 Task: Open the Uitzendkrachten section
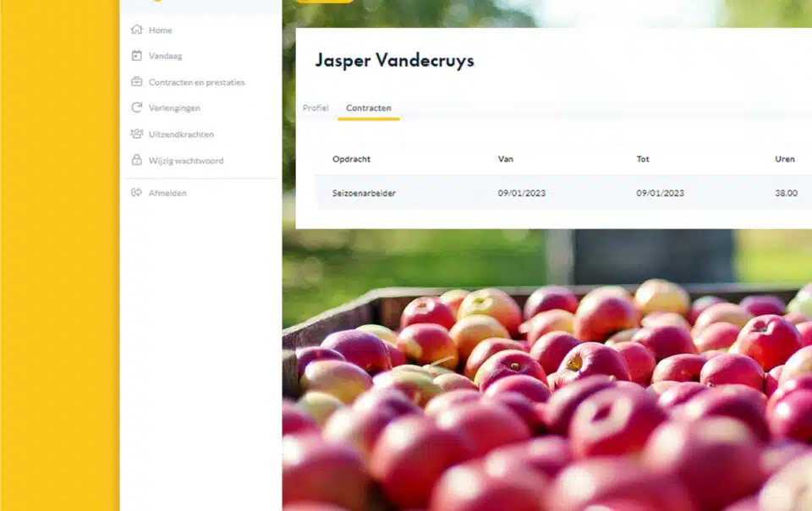[181, 134]
